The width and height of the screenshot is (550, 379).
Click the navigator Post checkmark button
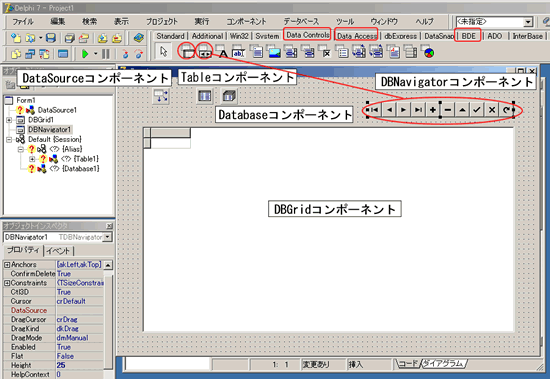click(477, 110)
